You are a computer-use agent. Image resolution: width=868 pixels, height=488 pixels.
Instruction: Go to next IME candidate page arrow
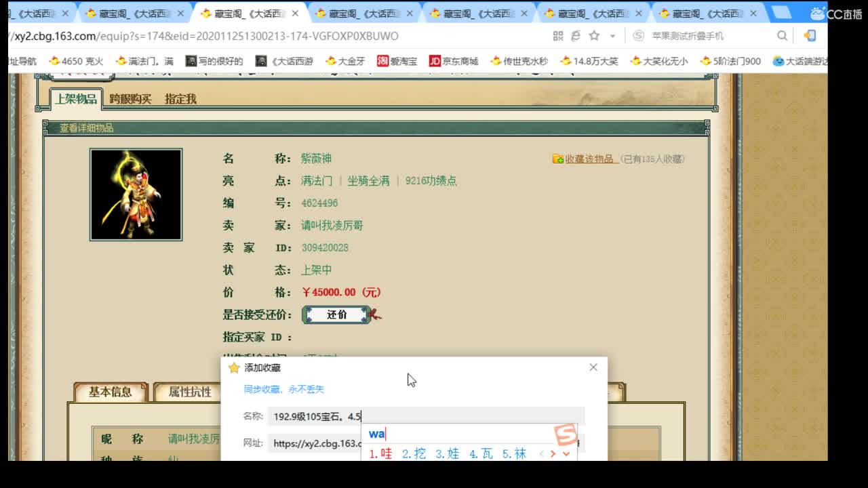[553, 453]
